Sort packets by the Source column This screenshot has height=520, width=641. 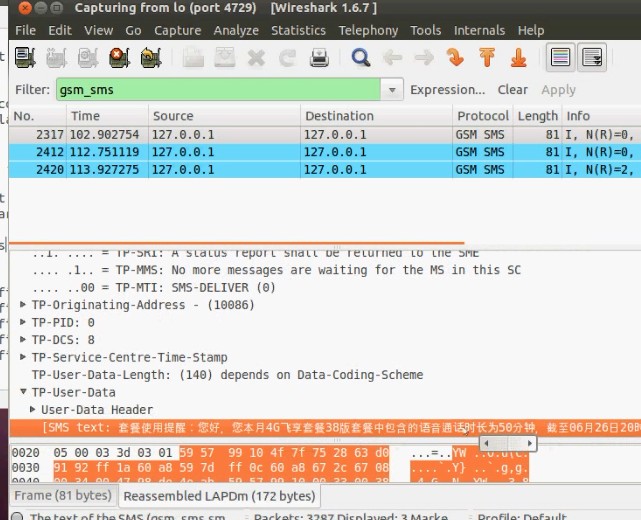[x=224, y=116]
